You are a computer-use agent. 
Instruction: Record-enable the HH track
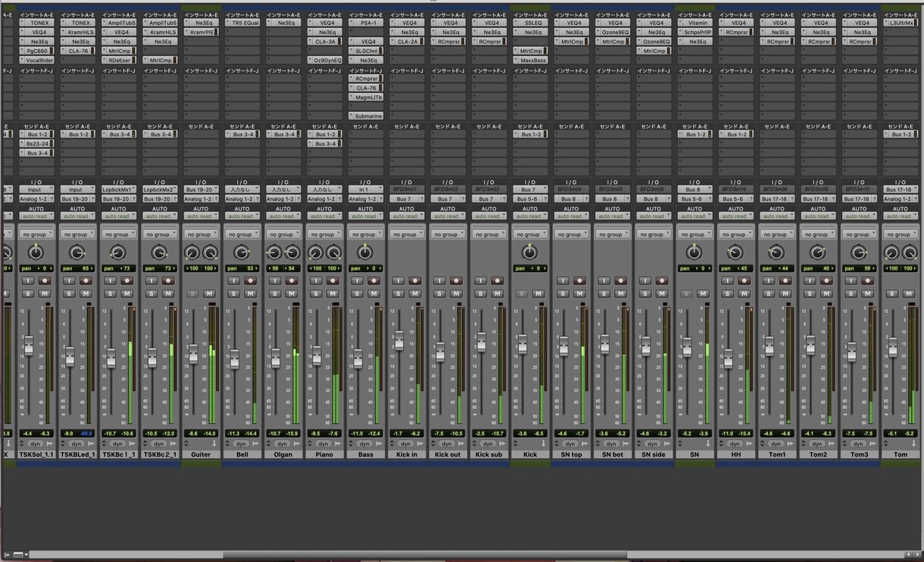(x=744, y=280)
